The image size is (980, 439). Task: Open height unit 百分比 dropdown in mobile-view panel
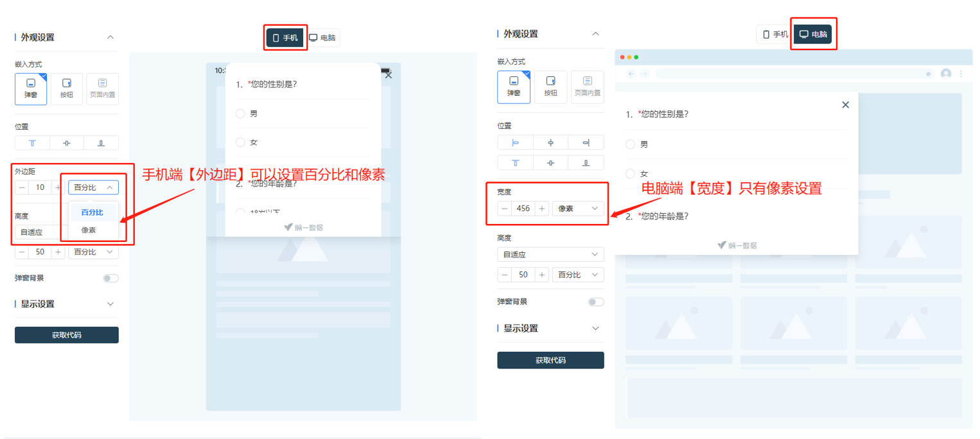(x=93, y=252)
